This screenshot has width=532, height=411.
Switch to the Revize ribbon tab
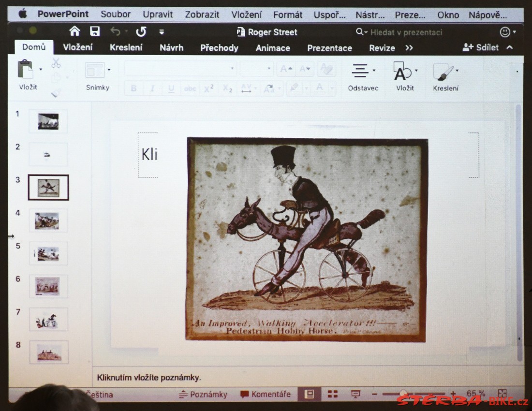tap(382, 48)
